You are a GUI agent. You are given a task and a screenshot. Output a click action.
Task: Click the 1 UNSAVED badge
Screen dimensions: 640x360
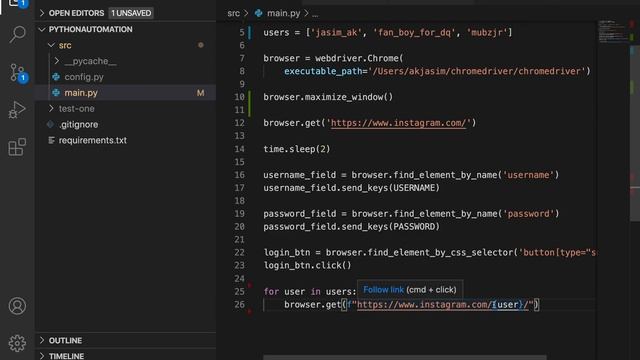(131, 13)
